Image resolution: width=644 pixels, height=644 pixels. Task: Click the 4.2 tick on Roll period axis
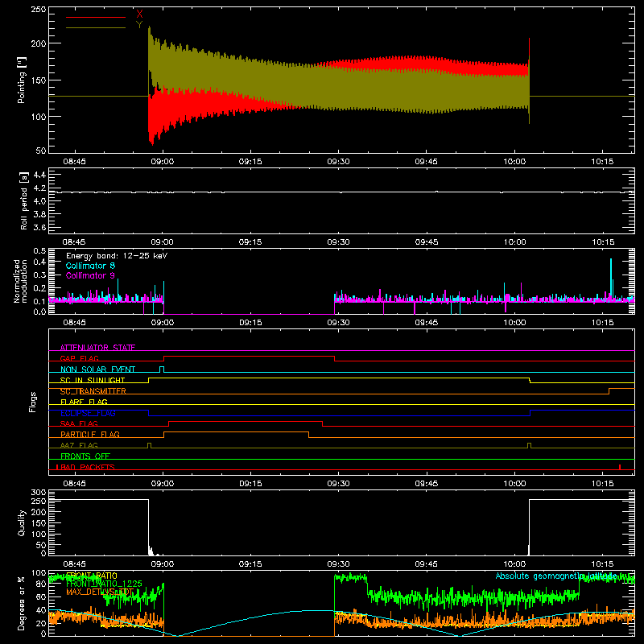[x=39, y=188]
